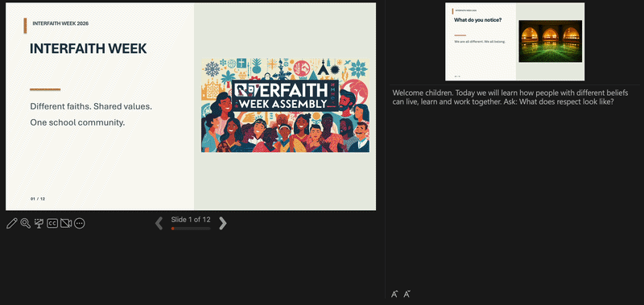
Task: Activate the zoom into slide magnifier
Action: [26, 223]
